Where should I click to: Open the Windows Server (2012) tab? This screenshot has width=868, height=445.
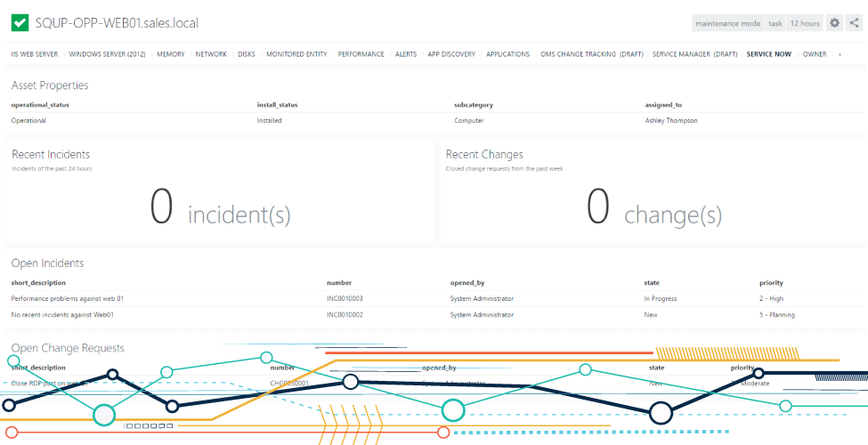tap(107, 54)
